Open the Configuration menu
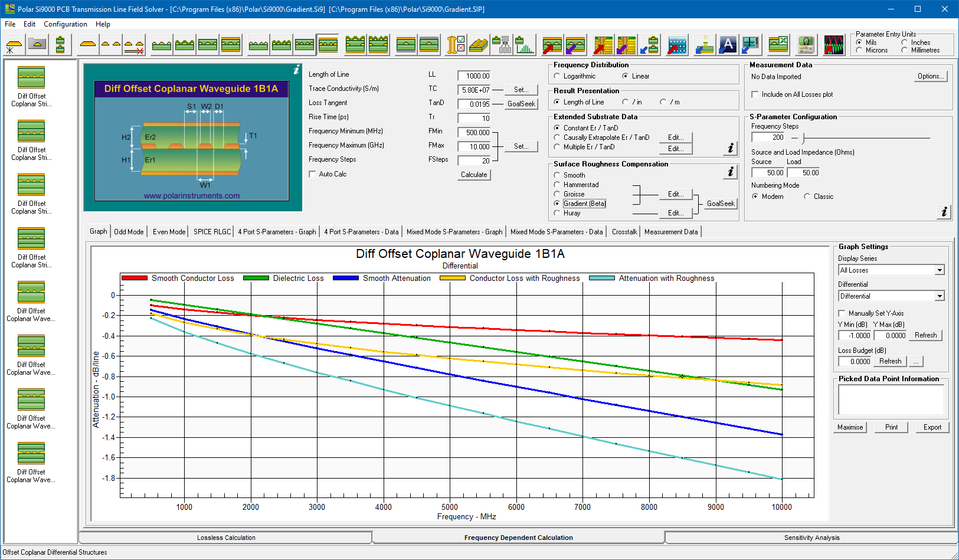Image resolution: width=959 pixels, height=560 pixels. point(66,24)
